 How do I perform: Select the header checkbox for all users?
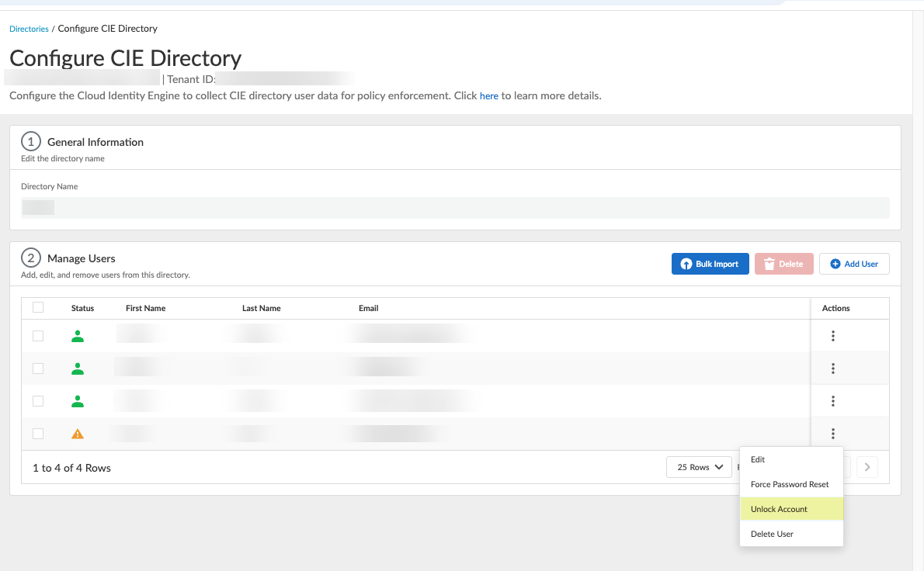(38, 307)
